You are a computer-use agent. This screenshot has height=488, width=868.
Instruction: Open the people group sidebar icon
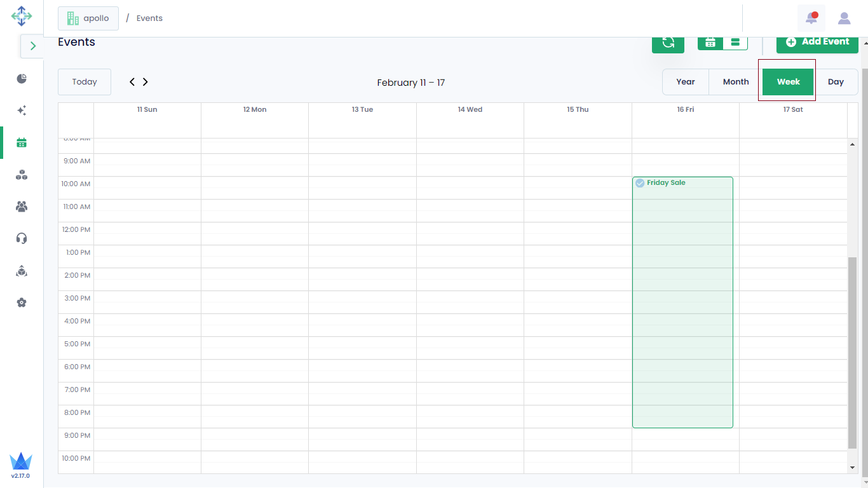(22, 207)
